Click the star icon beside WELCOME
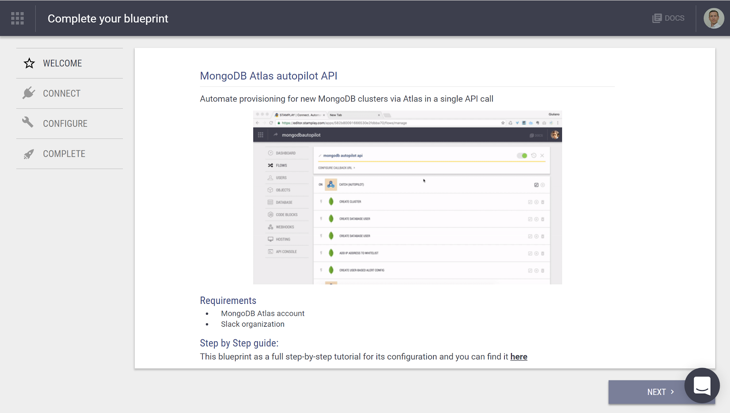This screenshot has height=413, width=730. tap(29, 63)
